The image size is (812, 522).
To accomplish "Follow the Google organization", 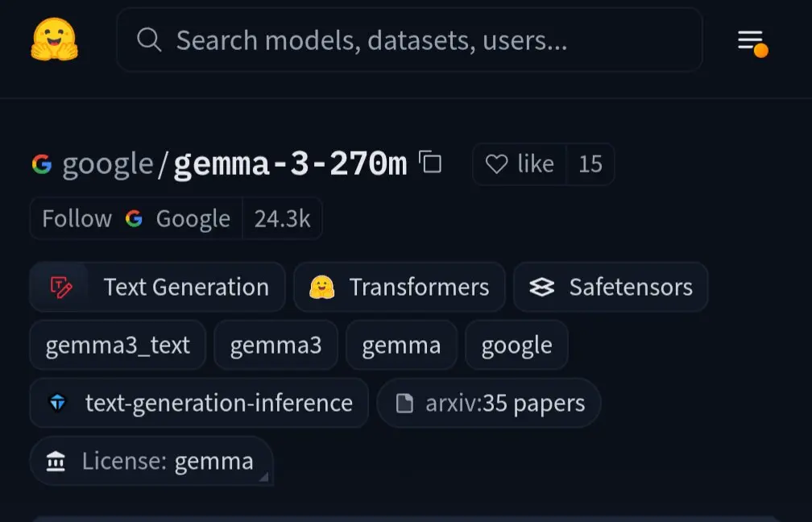I will (x=136, y=218).
